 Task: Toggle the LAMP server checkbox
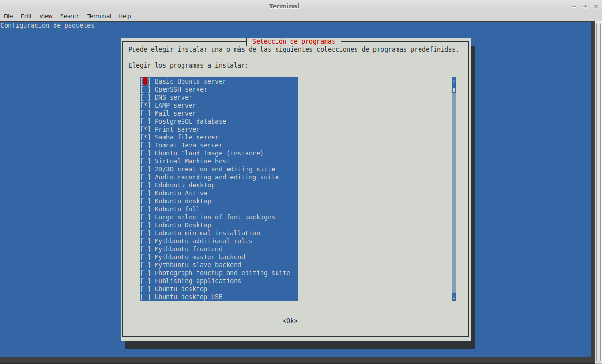coord(145,105)
